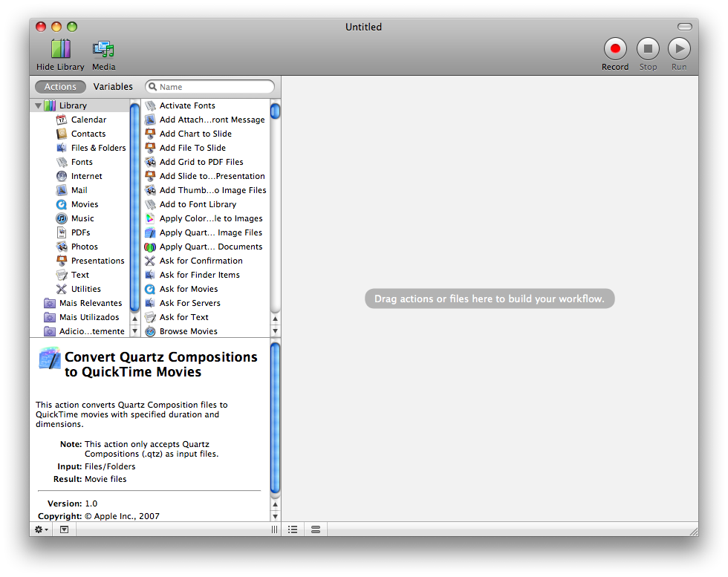Select the Utilities category icon
The image size is (728, 577).
coord(61,289)
